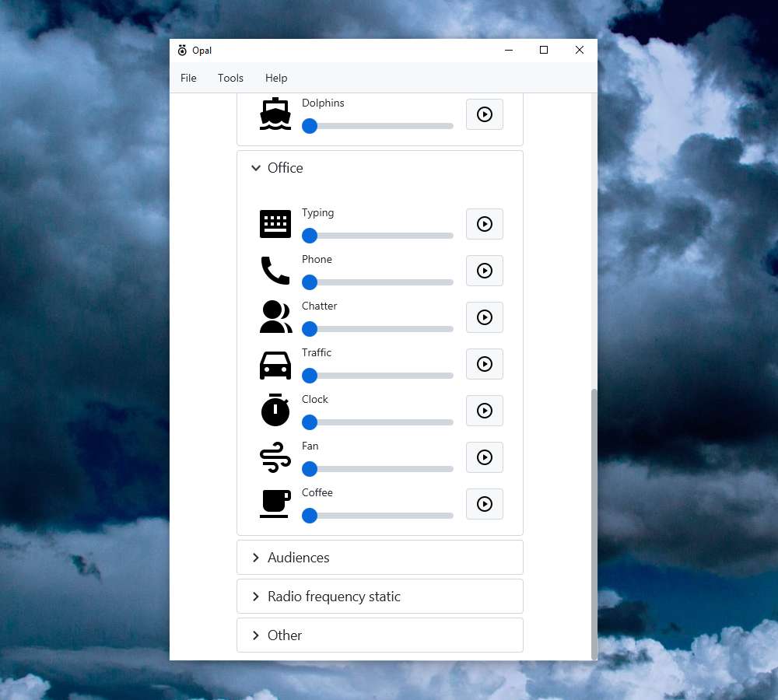Screen dimensions: 778x700
Task: Play the Dolphins sound
Action: pyautogui.click(x=484, y=114)
